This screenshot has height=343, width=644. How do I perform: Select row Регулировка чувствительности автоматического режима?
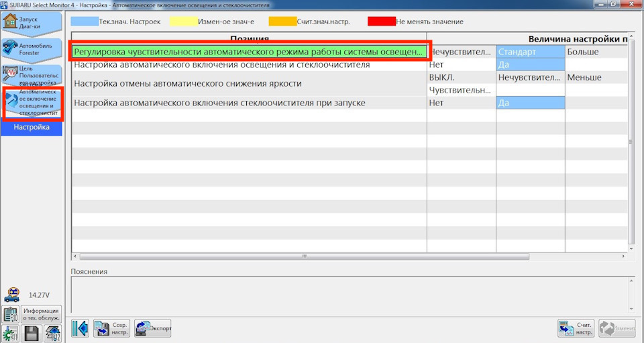(x=250, y=52)
